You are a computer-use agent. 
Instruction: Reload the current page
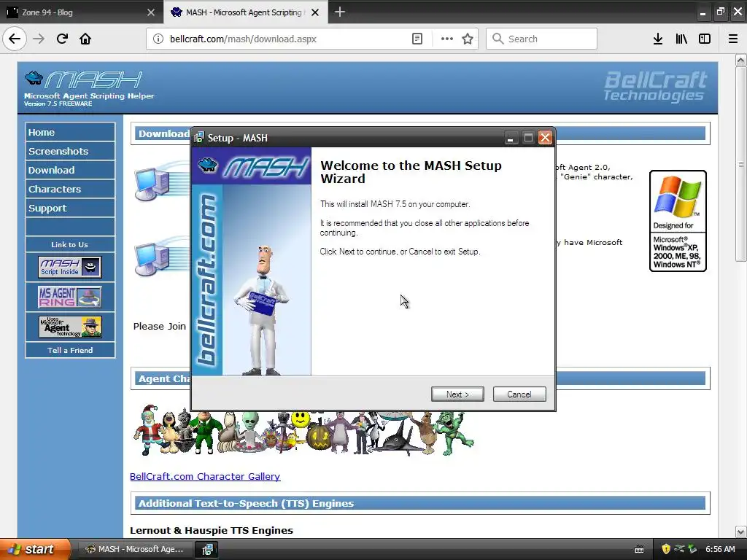coord(62,39)
